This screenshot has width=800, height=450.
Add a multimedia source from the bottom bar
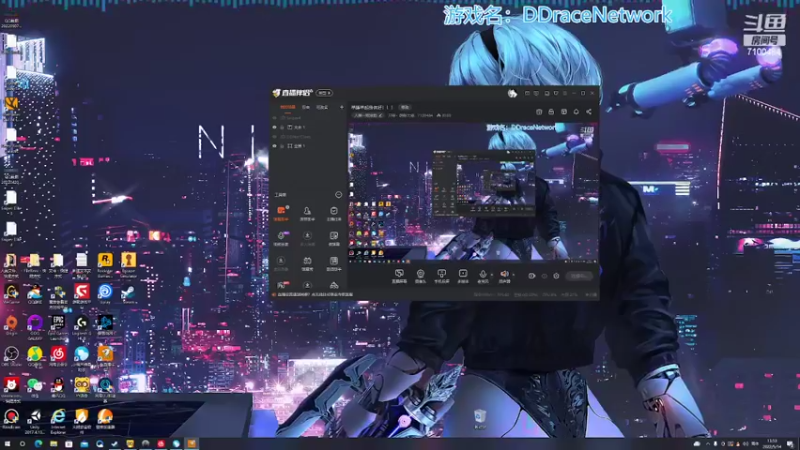[x=463, y=276]
